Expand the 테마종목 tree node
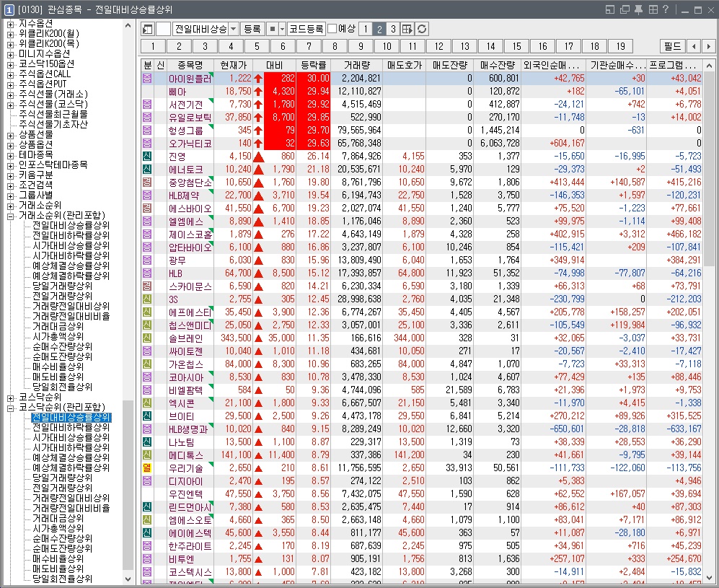 coord(10,156)
